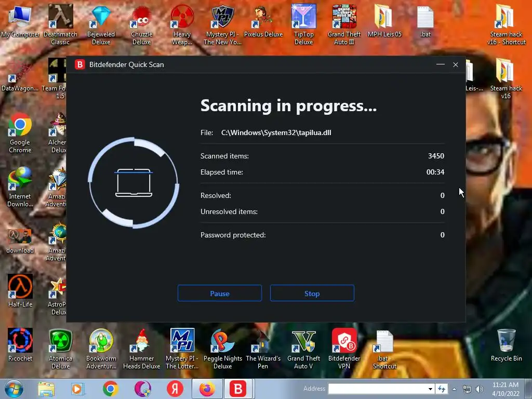Select Steam hack v16 folder icon
This screenshot has width=532, height=399.
[x=506, y=78]
